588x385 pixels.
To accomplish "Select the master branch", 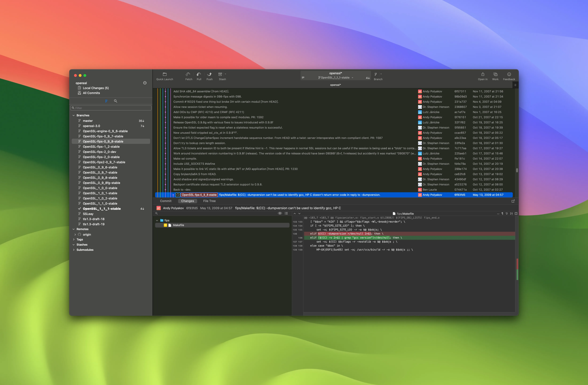I will tap(88, 121).
